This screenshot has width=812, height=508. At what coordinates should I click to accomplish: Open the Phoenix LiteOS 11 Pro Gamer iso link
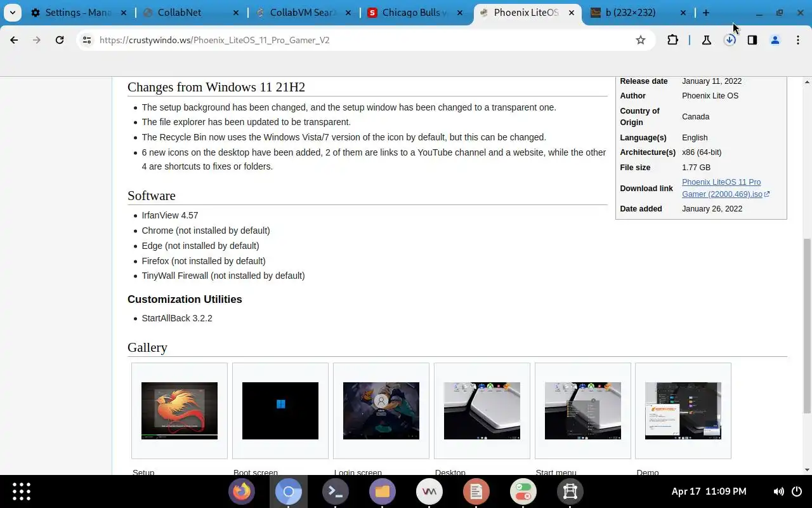[x=725, y=188]
